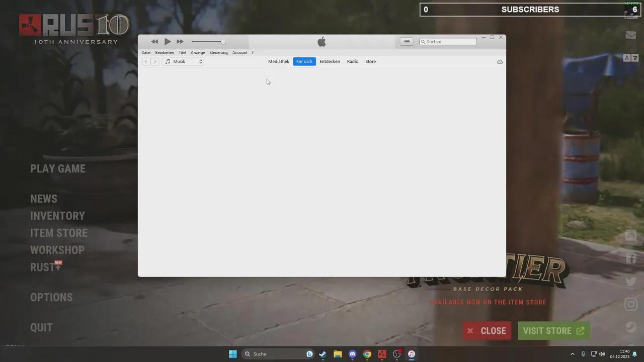Switch to the Entdecken tab
The height and width of the screenshot is (362, 644).
point(330,61)
